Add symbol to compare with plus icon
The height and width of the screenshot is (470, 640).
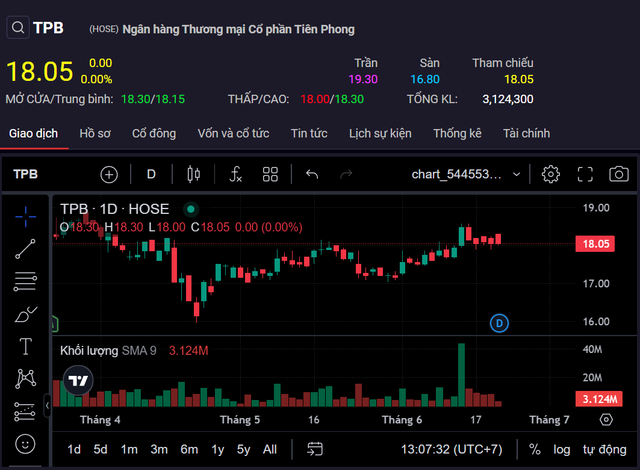[109, 175]
